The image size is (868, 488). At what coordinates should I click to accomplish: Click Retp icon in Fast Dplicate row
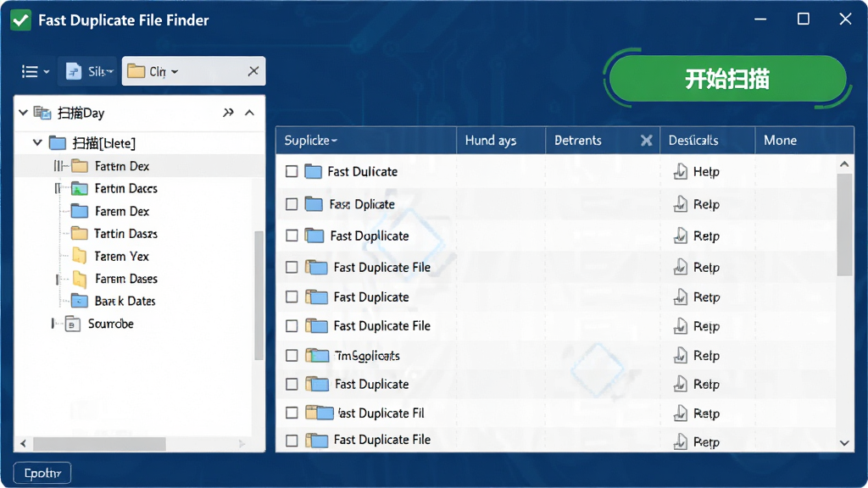click(681, 204)
